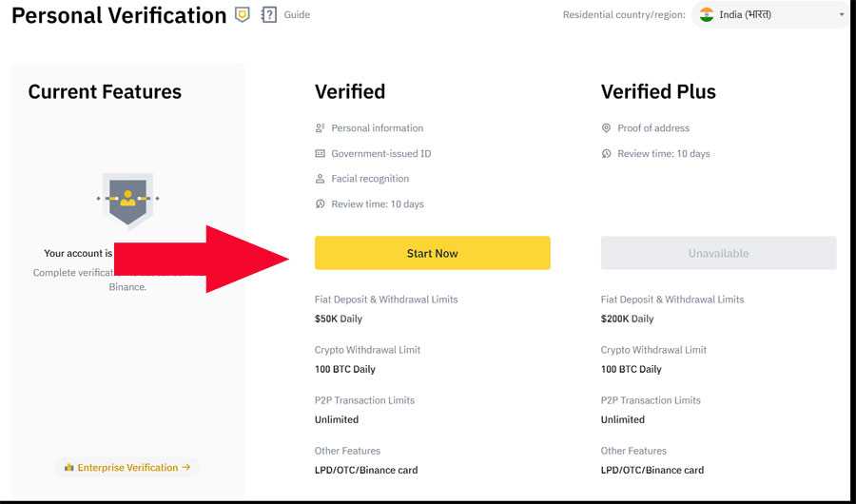Open the Guide help icon
The image size is (856, 504).
tap(269, 15)
